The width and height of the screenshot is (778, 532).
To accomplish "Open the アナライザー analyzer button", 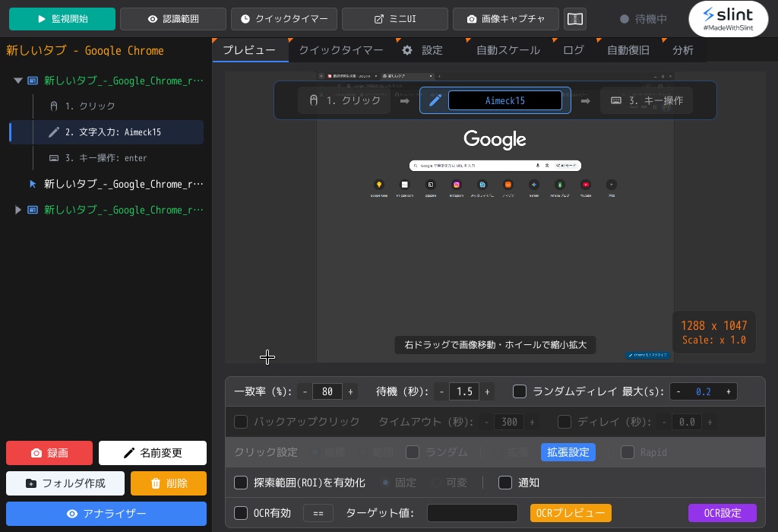I will point(106,514).
